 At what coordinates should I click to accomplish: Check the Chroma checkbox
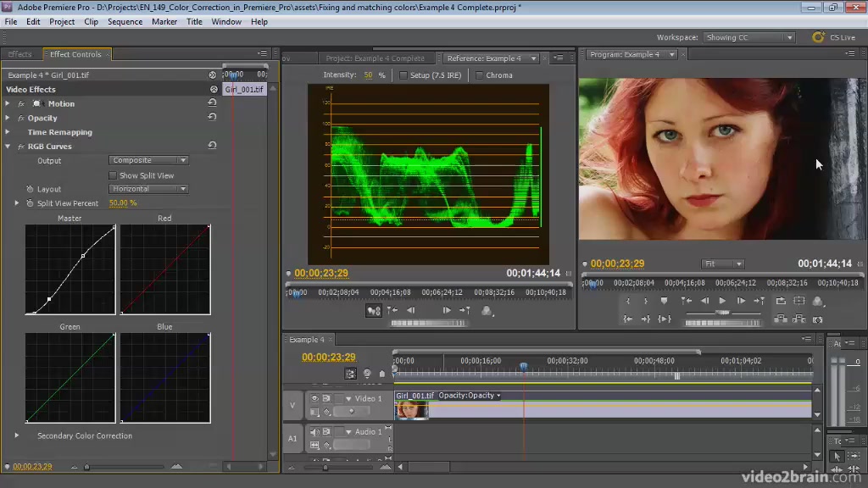point(480,75)
